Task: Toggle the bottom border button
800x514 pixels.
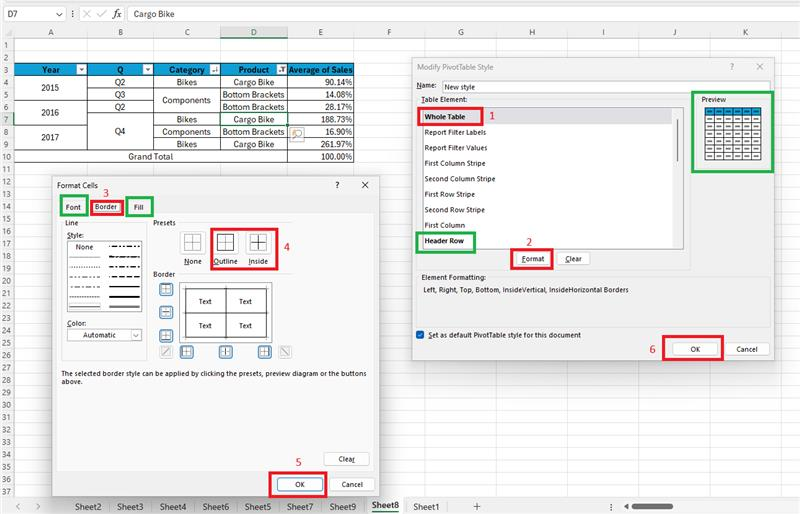Action: (166, 335)
